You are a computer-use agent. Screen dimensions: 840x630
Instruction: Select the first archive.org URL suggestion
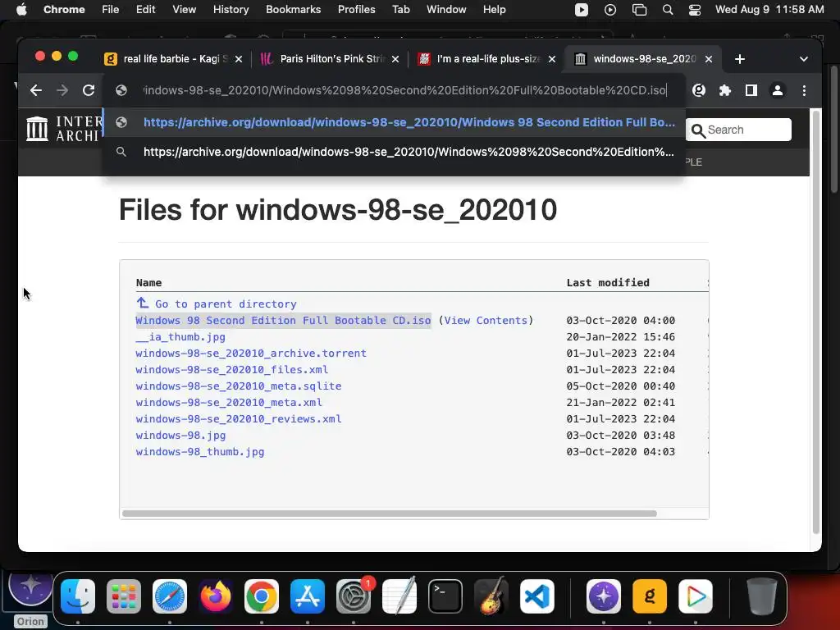coord(394,122)
